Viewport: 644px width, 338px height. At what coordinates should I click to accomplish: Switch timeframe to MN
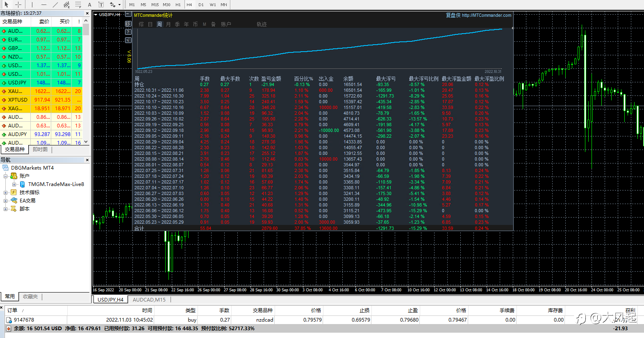click(224, 5)
